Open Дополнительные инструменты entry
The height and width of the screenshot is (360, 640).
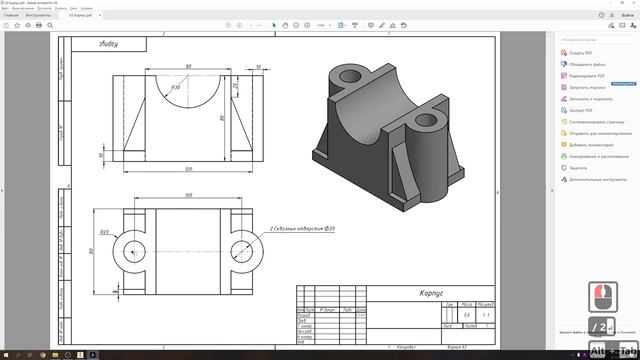594,179
